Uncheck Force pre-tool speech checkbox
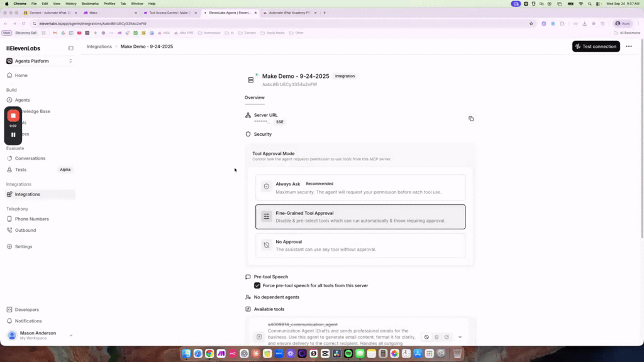The width and height of the screenshot is (644, 362). [257, 285]
